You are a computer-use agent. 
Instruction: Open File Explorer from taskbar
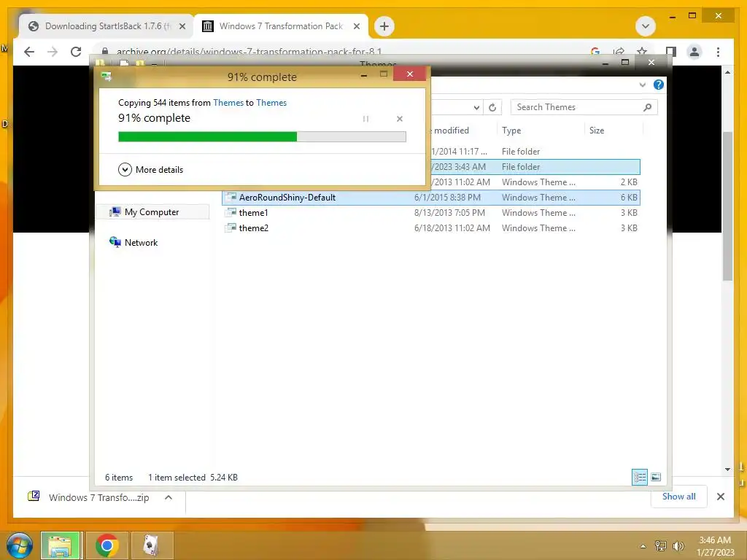tap(60, 545)
